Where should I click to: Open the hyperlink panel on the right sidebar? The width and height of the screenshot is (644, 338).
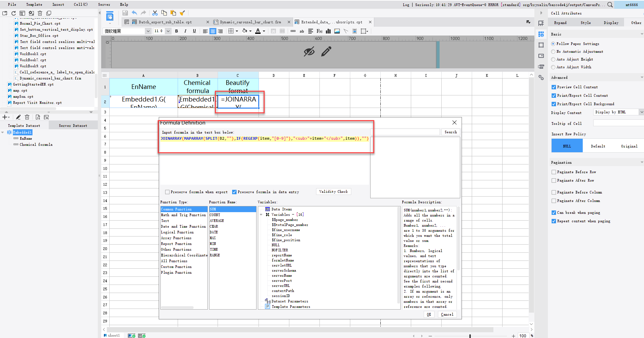pos(541,77)
